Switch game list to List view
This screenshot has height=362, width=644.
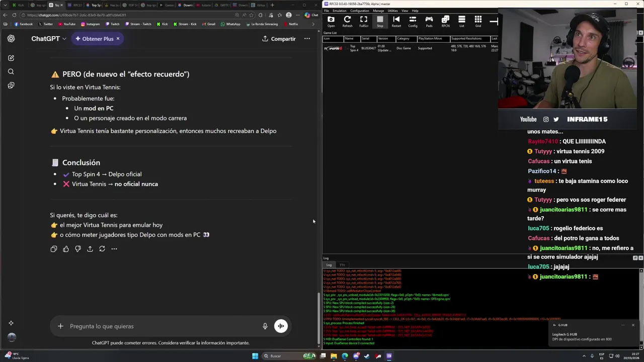461,22
